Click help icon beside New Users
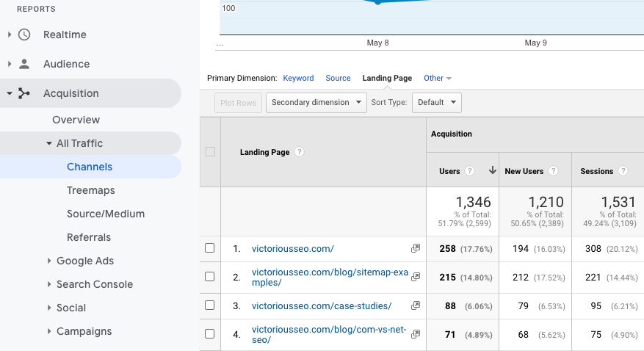Screen dimensions: 644x351 [x=553, y=171]
